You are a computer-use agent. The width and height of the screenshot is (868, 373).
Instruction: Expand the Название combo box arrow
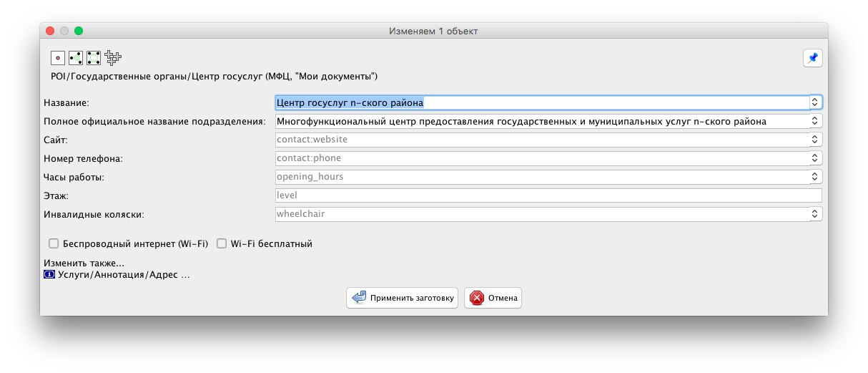coord(814,102)
